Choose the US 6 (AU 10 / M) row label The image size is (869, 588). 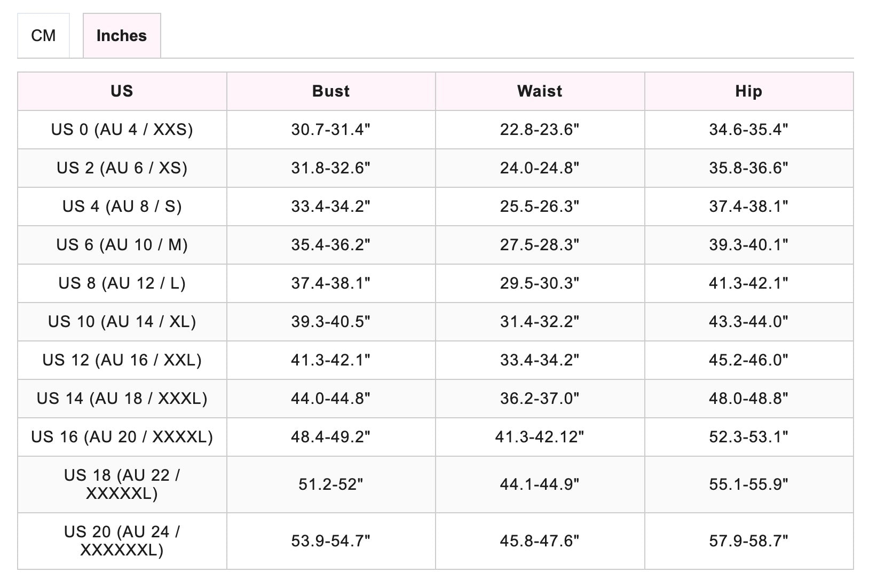click(x=122, y=245)
